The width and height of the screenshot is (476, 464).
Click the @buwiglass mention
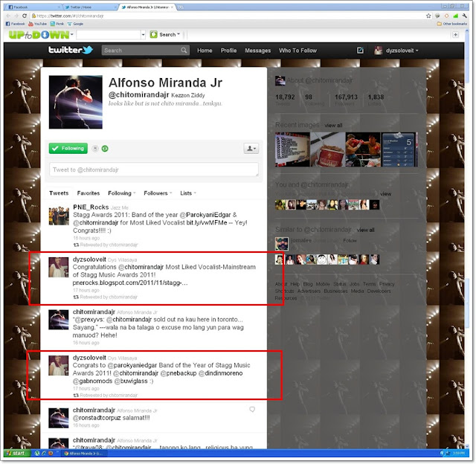[131, 381]
